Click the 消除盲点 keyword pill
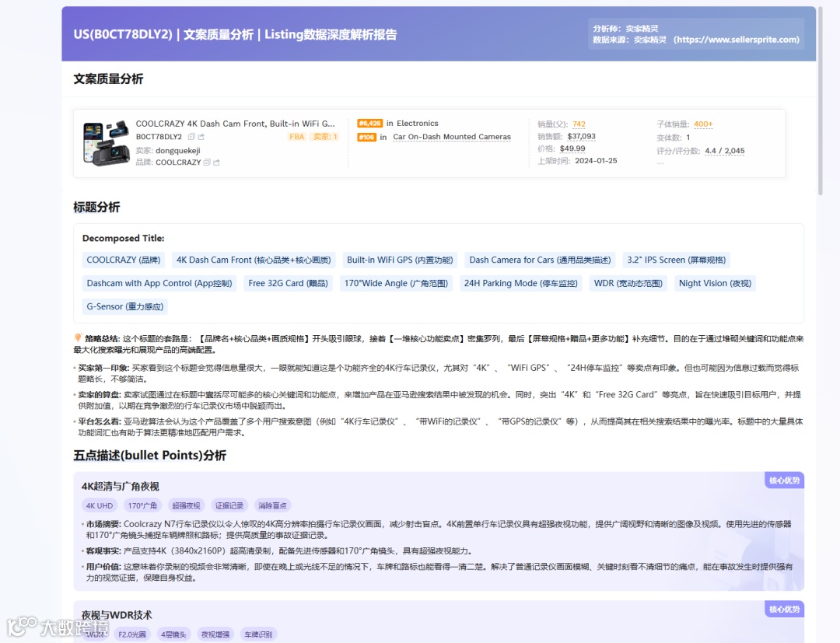Viewport: 840px width, 643px height. [272, 505]
